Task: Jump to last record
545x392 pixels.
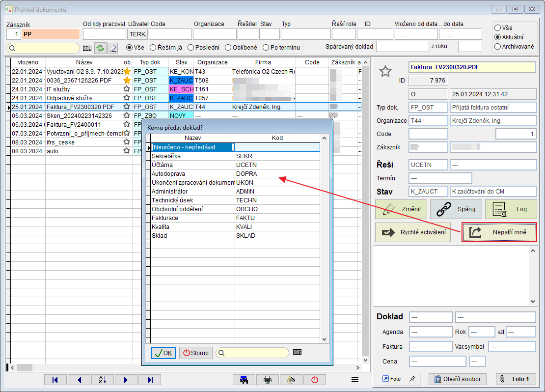Action: coord(149,380)
